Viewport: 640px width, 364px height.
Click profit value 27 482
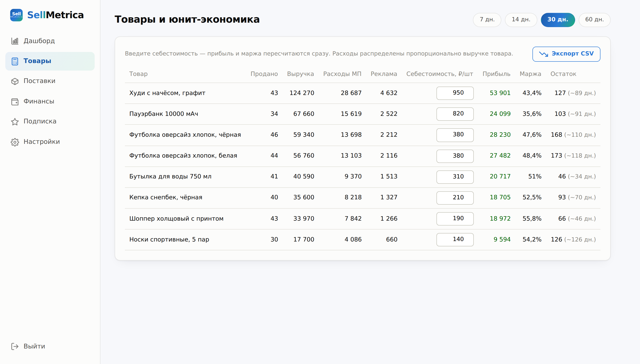[500, 156]
